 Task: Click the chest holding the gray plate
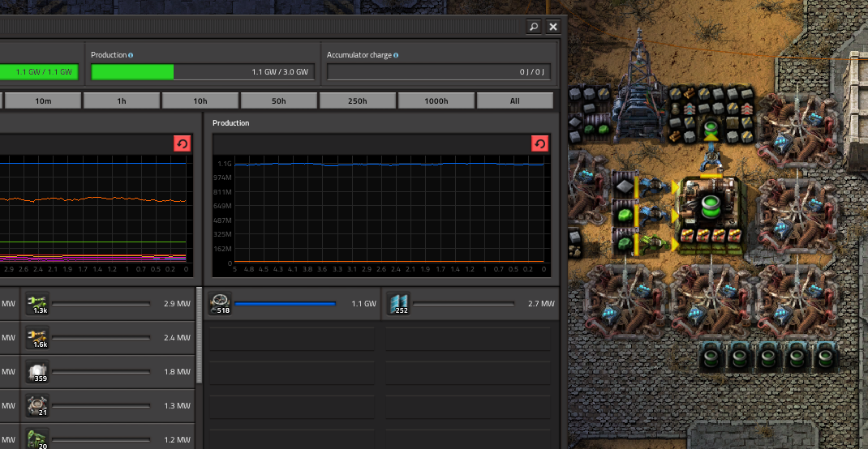coord(625,186)
